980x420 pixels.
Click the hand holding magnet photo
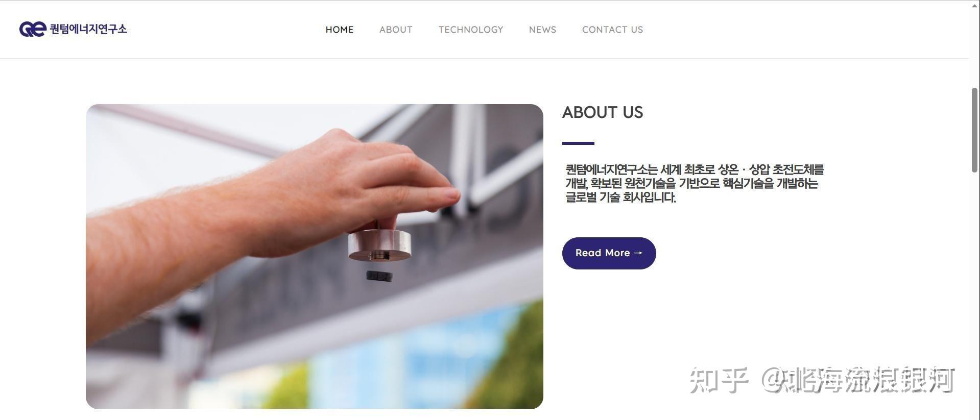pyautogui.click(x=315, y=256)
